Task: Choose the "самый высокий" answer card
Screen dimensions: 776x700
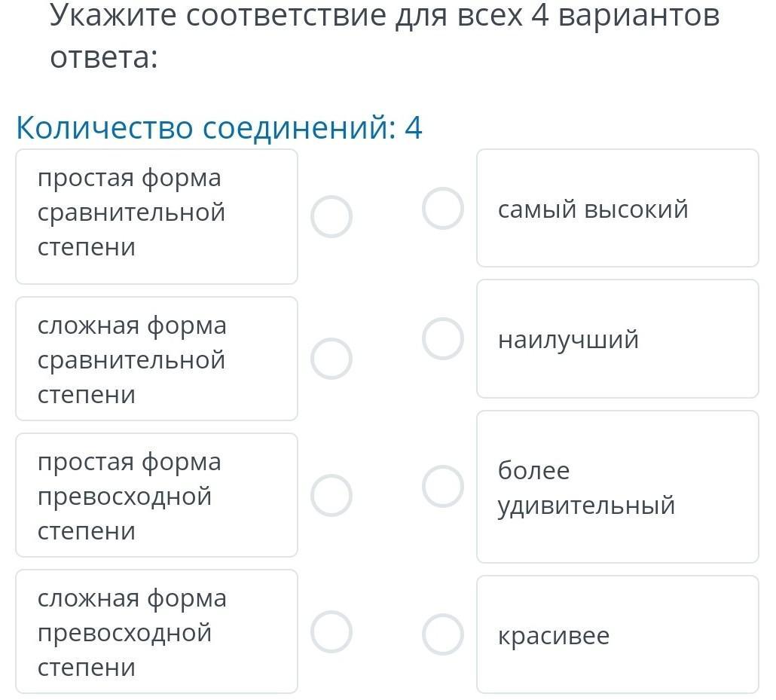Action: [x=617, y=208]
